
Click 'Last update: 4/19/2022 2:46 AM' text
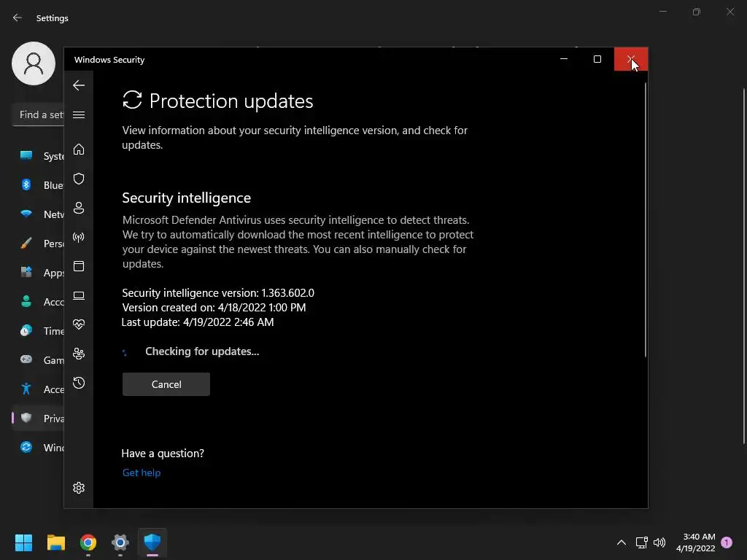198,322
